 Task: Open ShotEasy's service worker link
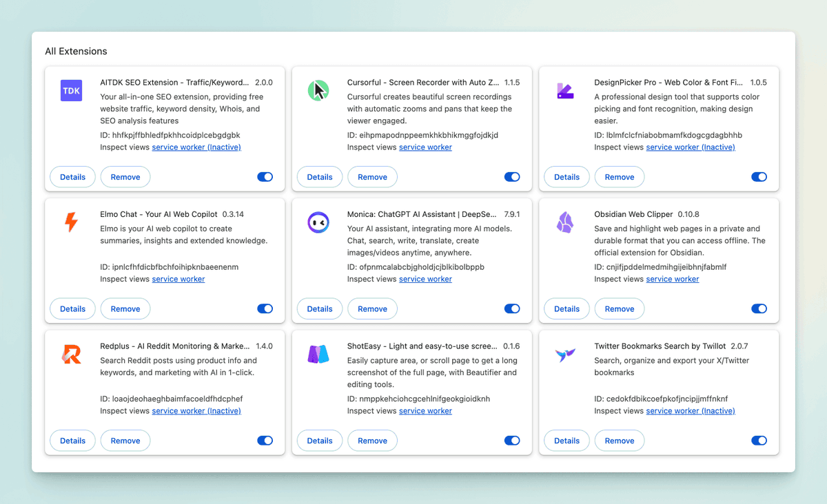pyautogui.click(x=425, y=411)
